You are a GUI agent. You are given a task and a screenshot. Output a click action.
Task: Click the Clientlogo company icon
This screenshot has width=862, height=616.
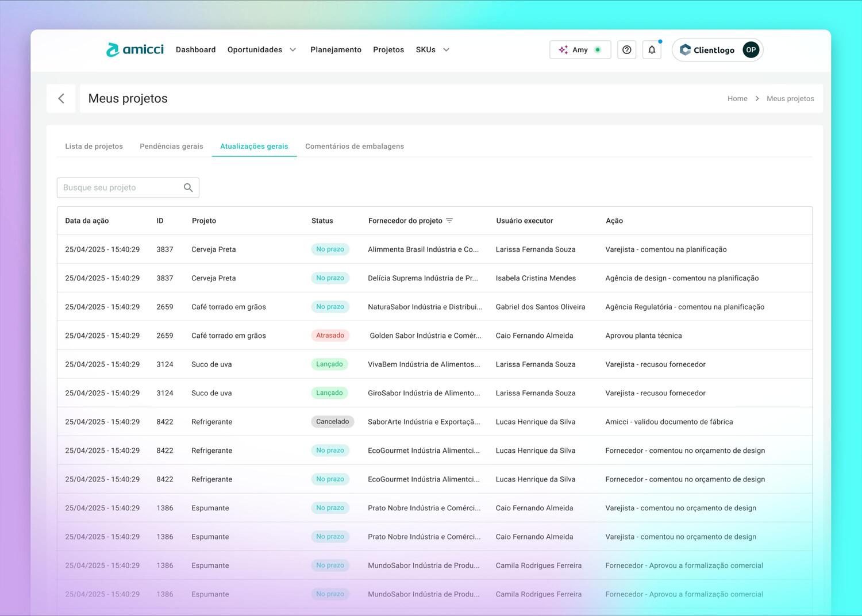(x=685, y=50)
